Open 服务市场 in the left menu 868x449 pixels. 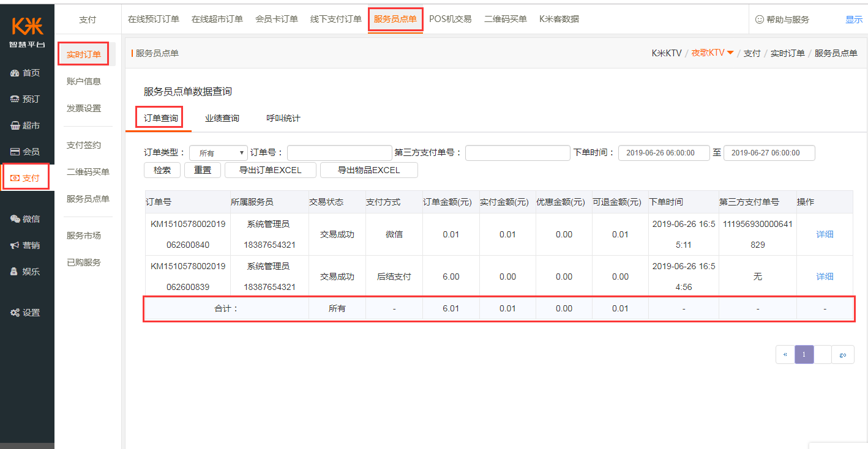(84, 236)
